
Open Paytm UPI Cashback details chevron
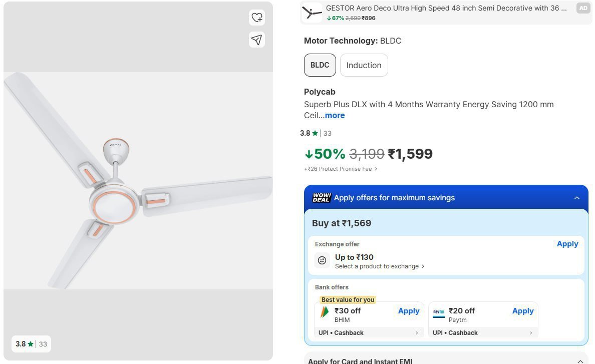pyautogui.click(x=531, y=333)
